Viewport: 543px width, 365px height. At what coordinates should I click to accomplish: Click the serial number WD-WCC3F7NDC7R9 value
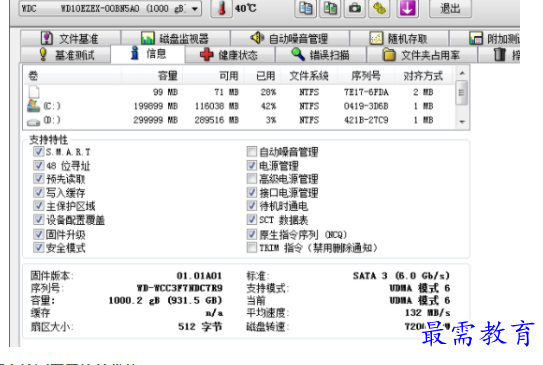point(180,288)
